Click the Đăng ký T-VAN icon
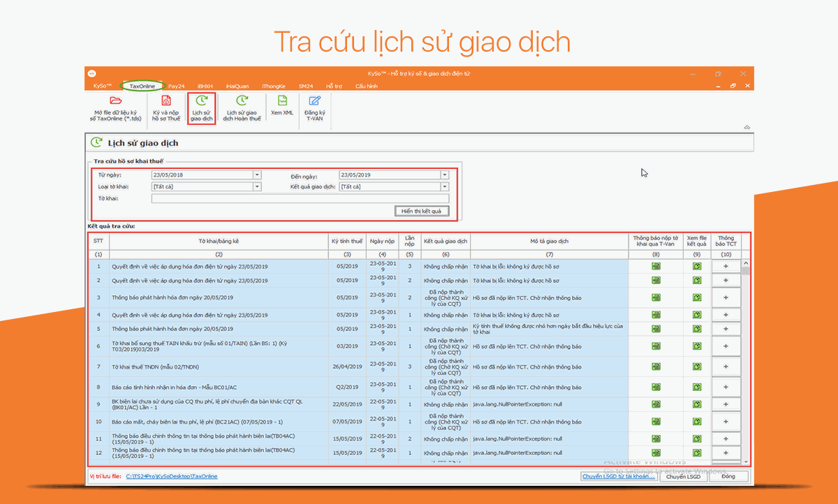The height and width of the screenshot is (504, 838). (x=315, y=102)
